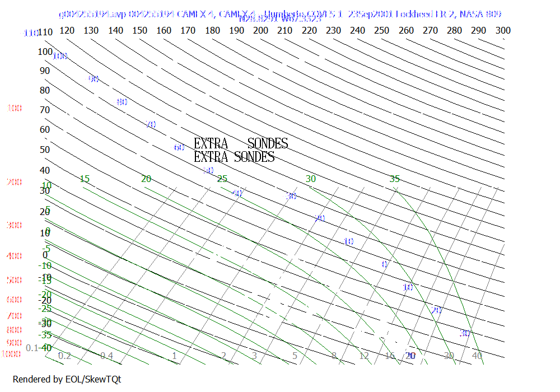This screenshot has width=560, height=392.
Task: Click the black '290' top axis label
Action: tap(478, 30)
